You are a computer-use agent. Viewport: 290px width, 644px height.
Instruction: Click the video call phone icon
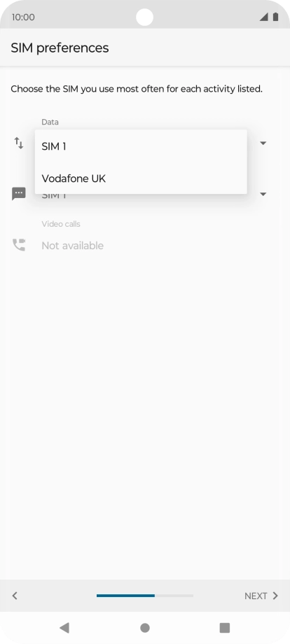pos(19,245)
